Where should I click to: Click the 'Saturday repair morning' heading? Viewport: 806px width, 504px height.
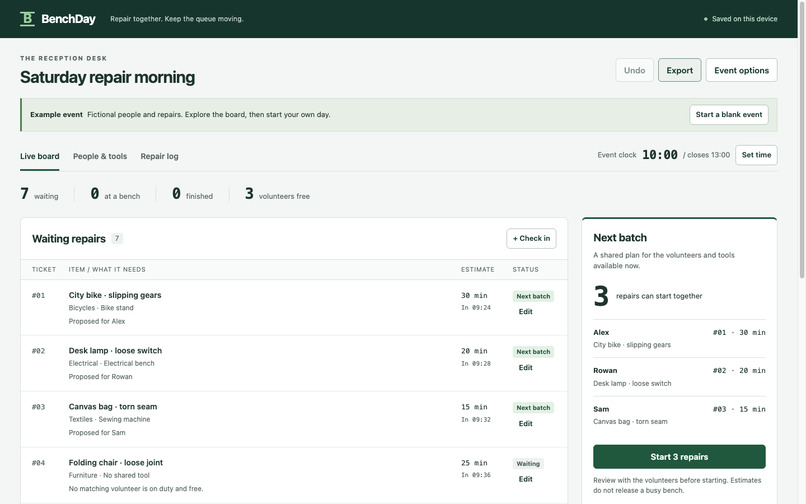107,77
